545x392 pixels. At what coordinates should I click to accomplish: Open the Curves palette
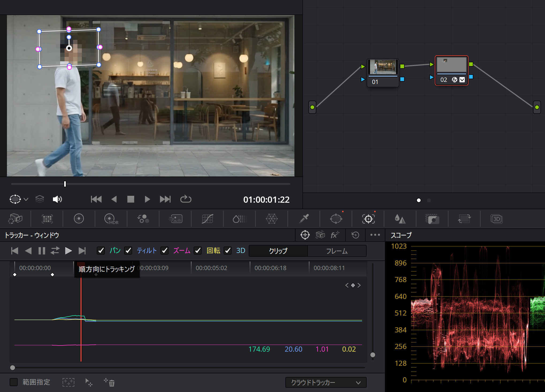(208, 219)
